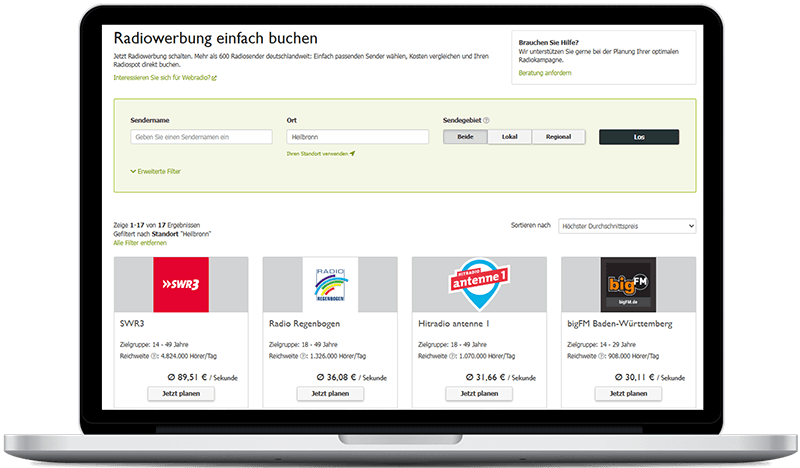Select the 'Beide' Sendegebiet option
800x468 pixels.
[465, 137]
